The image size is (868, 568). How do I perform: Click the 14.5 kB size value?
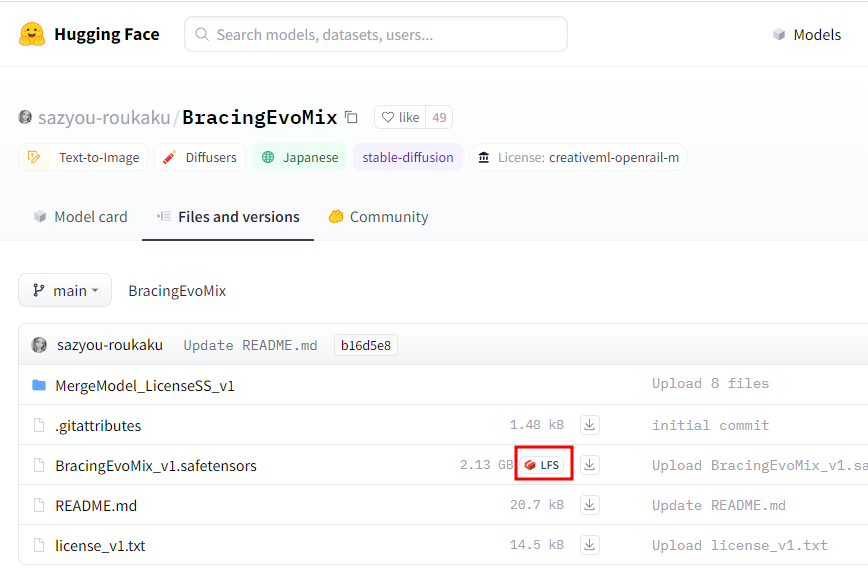click(536, 545)
